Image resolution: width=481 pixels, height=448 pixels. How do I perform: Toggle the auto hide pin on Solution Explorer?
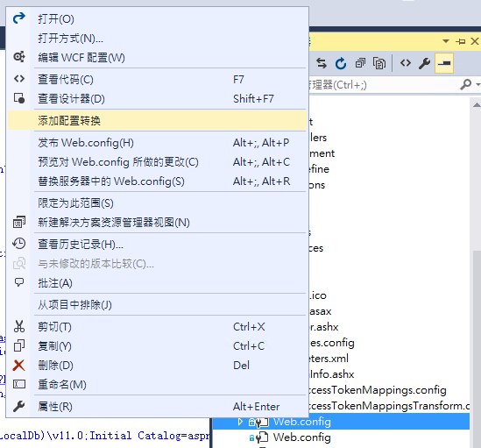[x=461, y=41]
